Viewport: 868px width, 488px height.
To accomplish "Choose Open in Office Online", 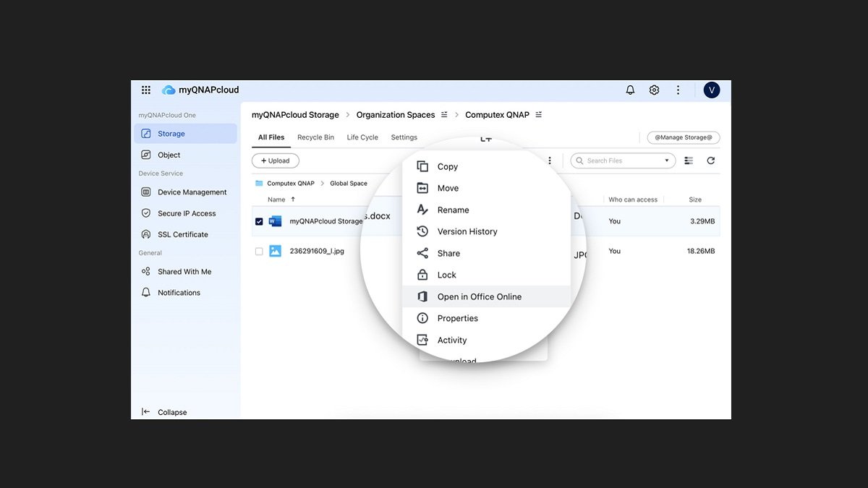I will (x=486, y=296).
